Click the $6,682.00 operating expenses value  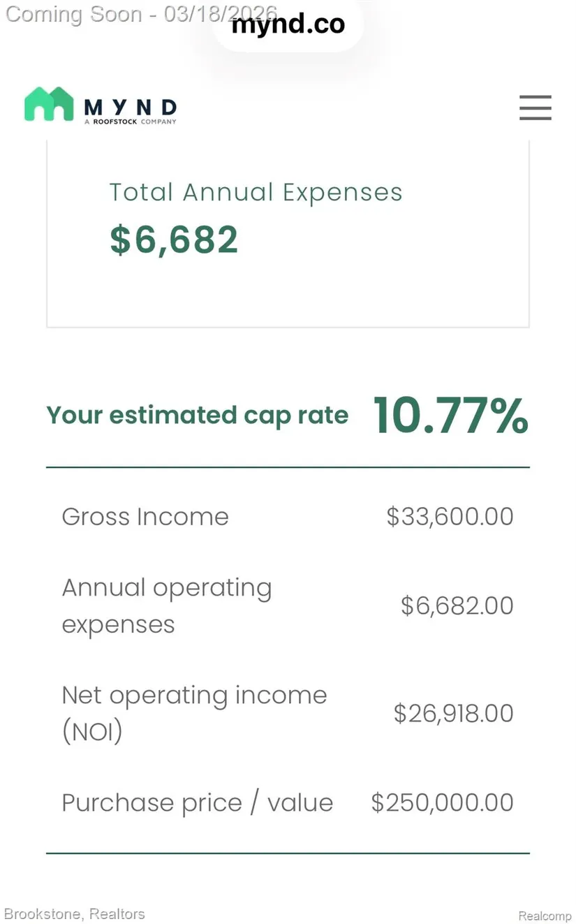coord(457,606)
